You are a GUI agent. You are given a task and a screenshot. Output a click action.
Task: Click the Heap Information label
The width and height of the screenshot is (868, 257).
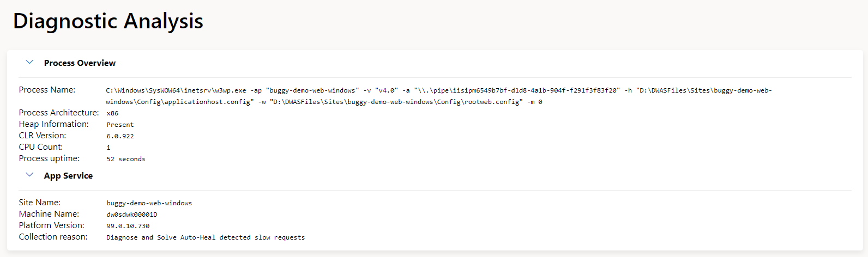pyautogui.click(x=53, y=124)
